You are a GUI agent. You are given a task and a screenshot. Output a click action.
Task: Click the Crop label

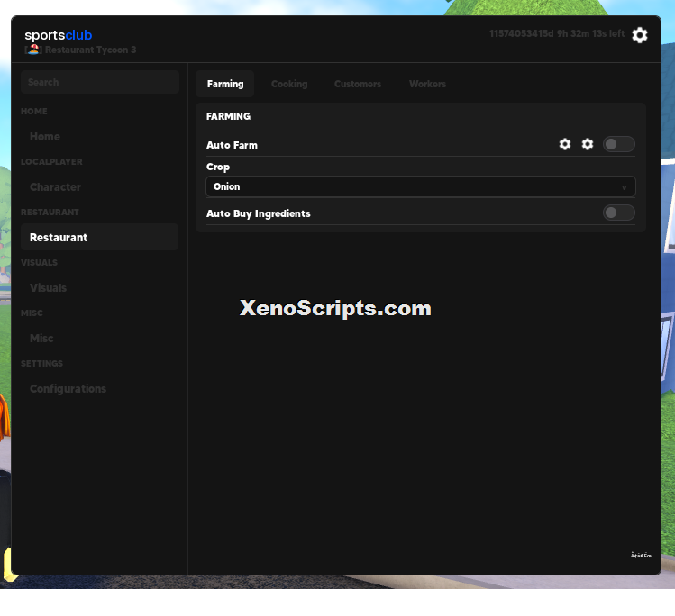tap(218, 167)
